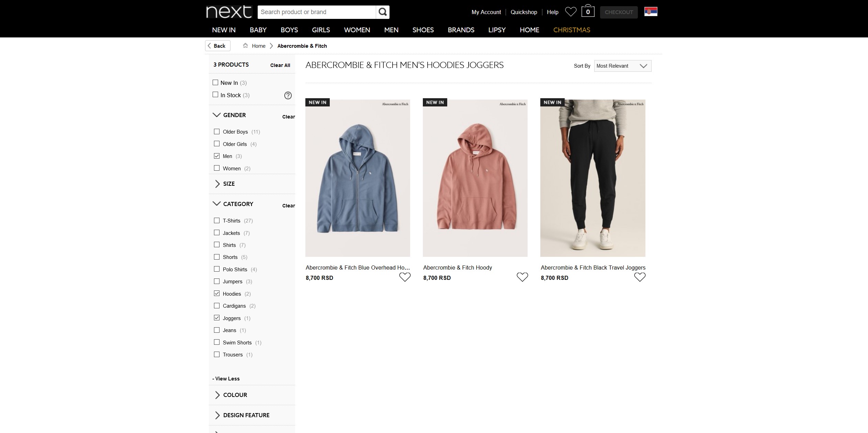
Task: Click the search product or brand field
Action: (316, 12)
